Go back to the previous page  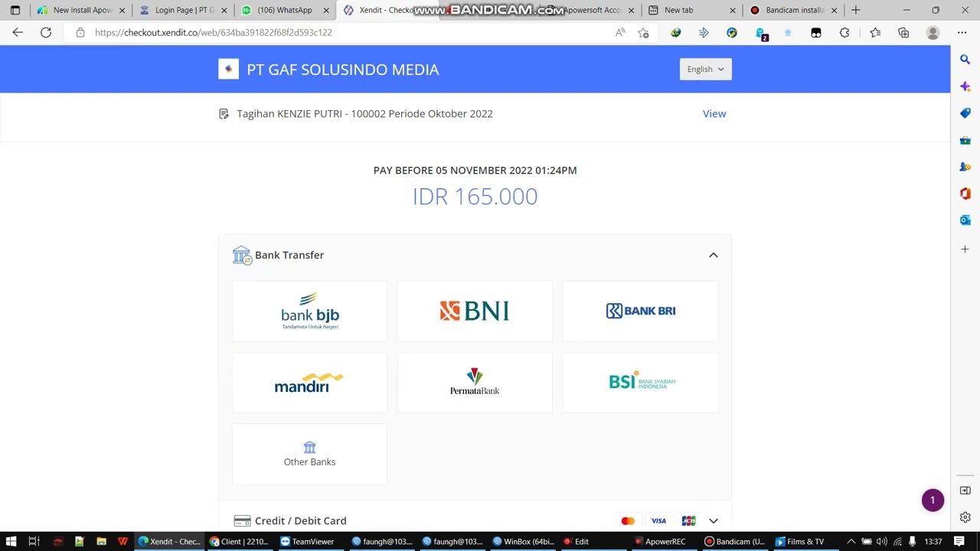(x=18, y=32)
